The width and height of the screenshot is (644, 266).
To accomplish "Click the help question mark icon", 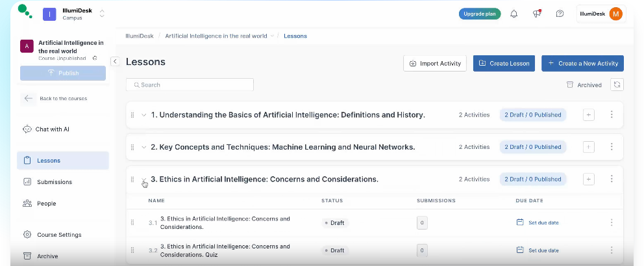I will tap(560, 14).
